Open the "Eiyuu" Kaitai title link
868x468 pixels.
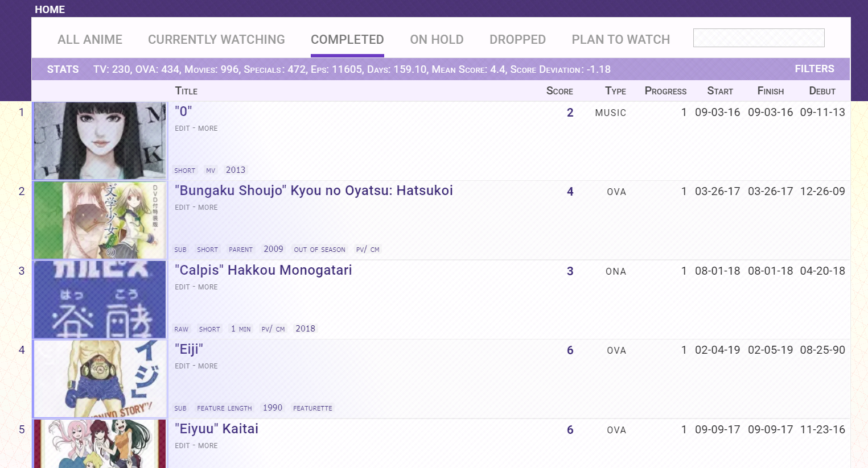pos(216,429)
